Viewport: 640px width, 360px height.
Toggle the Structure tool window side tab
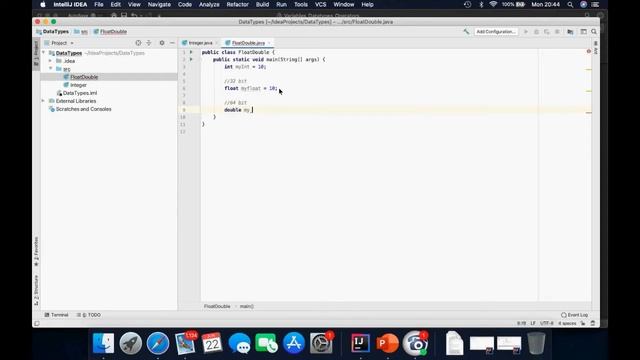point(36,290)
